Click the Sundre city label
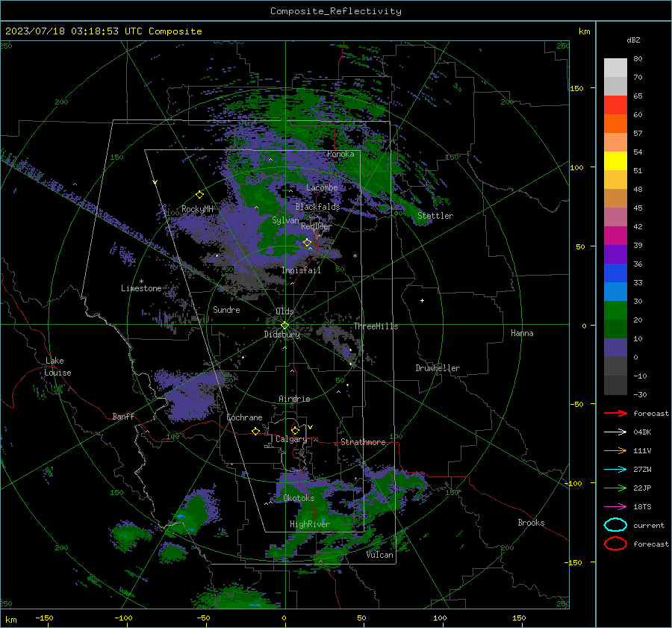 [x=226, y=309]
